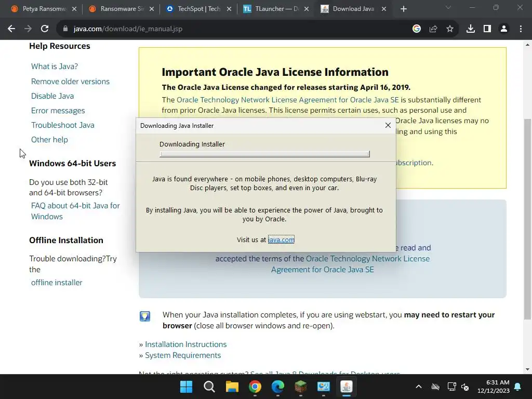Bookmark page with star icon
Screen dimensions: 532x399
[450, 29]
